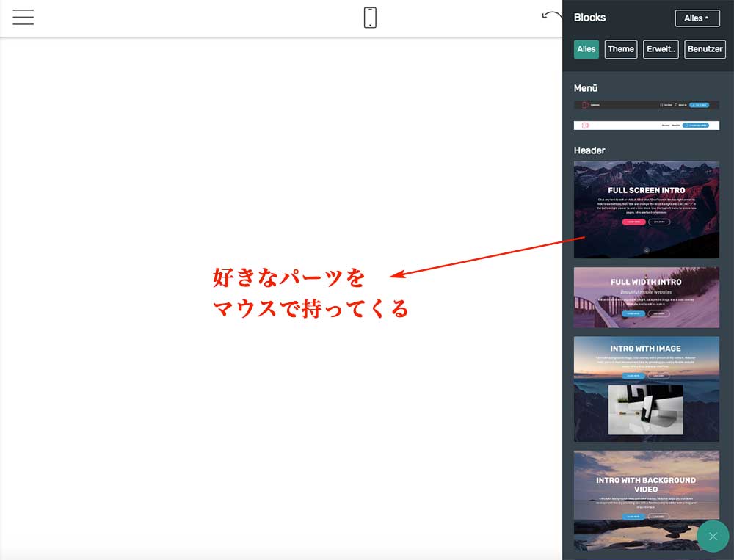Click the undo arrow icon
This screenshot has width=734, height=560.
click(552, 15)
